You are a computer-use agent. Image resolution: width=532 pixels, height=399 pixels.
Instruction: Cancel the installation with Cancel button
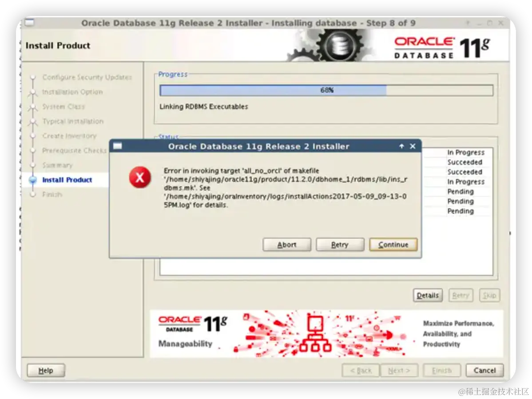coord(484,371)
